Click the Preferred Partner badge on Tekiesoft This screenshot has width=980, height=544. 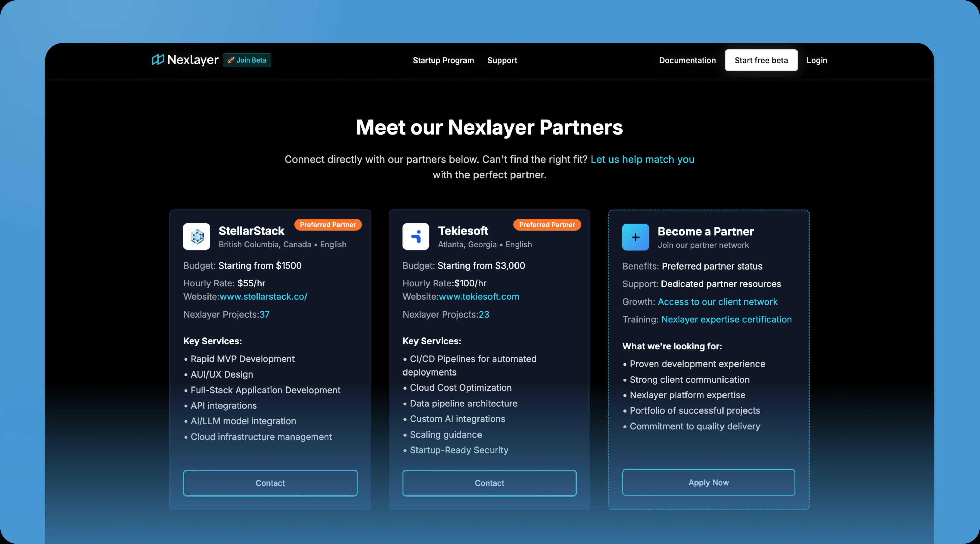coord(547,224)
